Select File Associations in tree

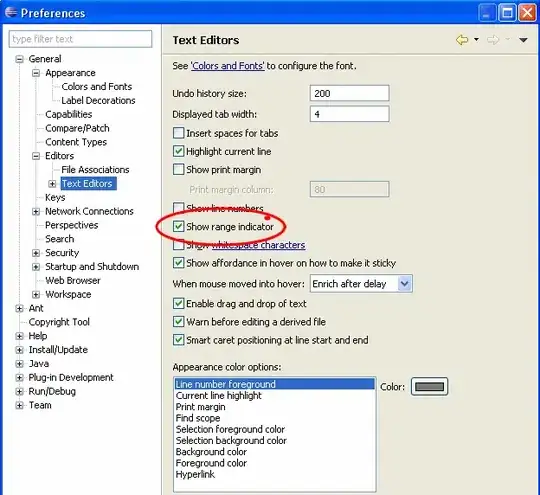point(95,169)
